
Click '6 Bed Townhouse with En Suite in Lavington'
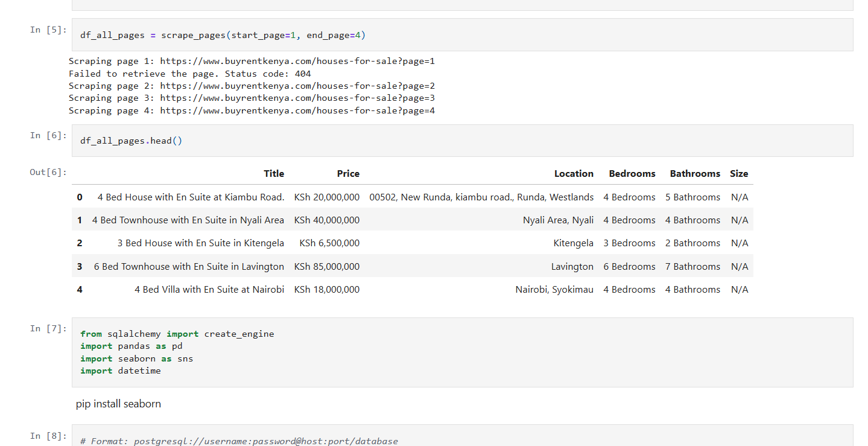pos(189,267)
